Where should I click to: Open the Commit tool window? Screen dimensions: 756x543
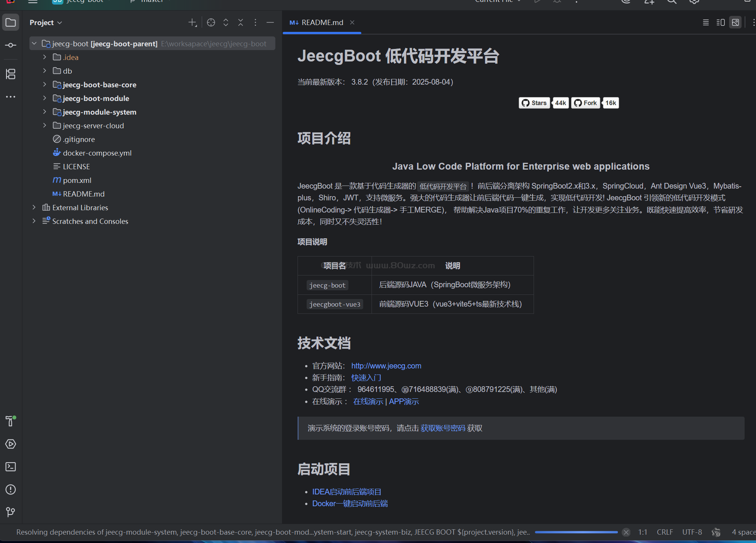tap(11, 45)
